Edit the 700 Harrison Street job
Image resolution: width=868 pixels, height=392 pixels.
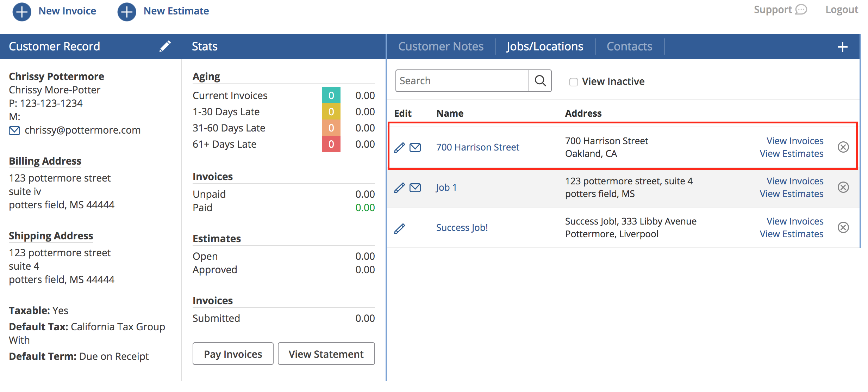tap(399, 147)
